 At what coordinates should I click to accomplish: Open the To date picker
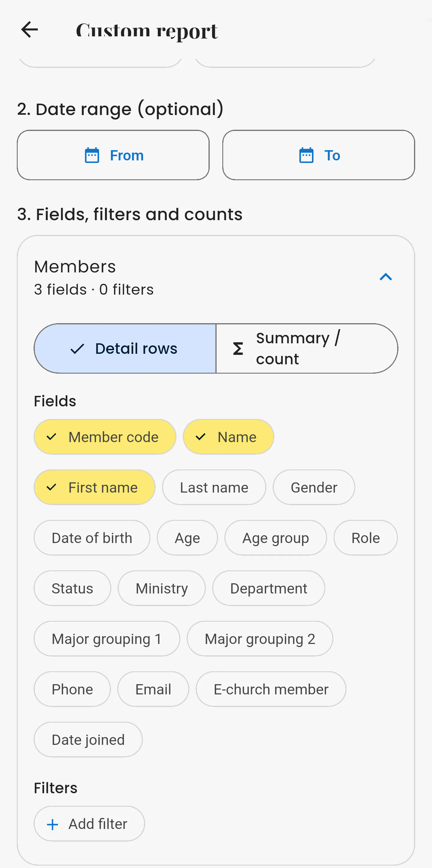click(319, 155)
